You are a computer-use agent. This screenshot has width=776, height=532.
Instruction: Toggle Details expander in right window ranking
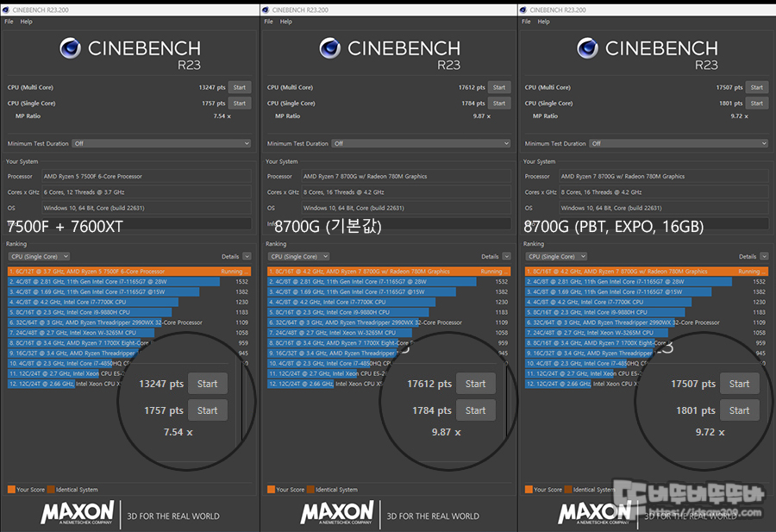764,256
